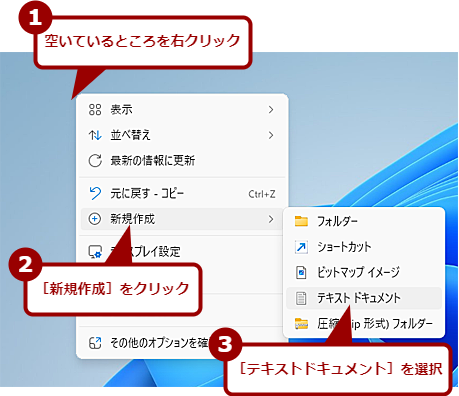Click the refresh circular arrow icon
Screen dimensions: 459x396
(95, 161)
